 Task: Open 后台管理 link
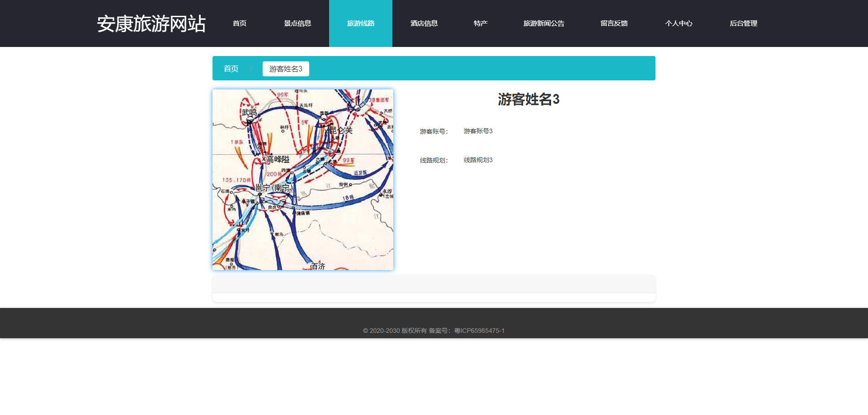[x=743, y=23]
